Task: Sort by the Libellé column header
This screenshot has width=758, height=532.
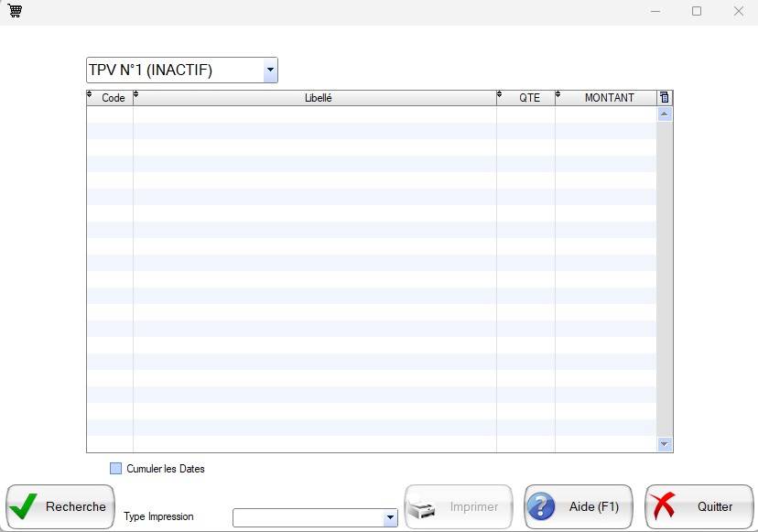Action: tap(318, 98)
